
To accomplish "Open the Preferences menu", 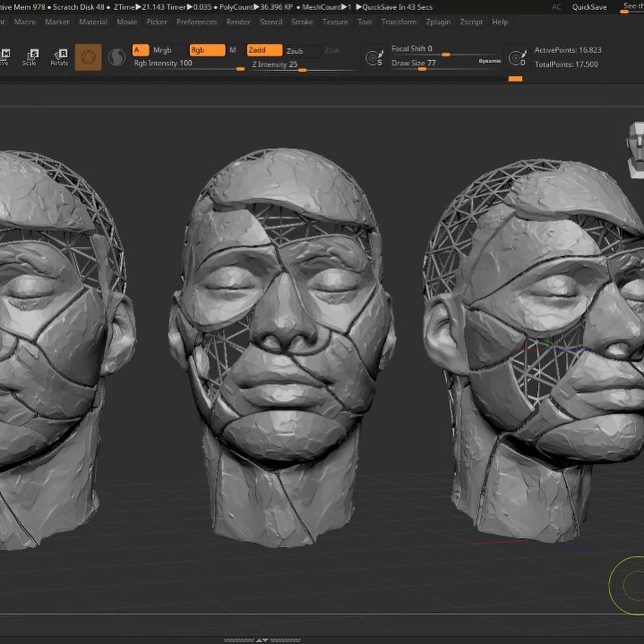I will [197, 22].
